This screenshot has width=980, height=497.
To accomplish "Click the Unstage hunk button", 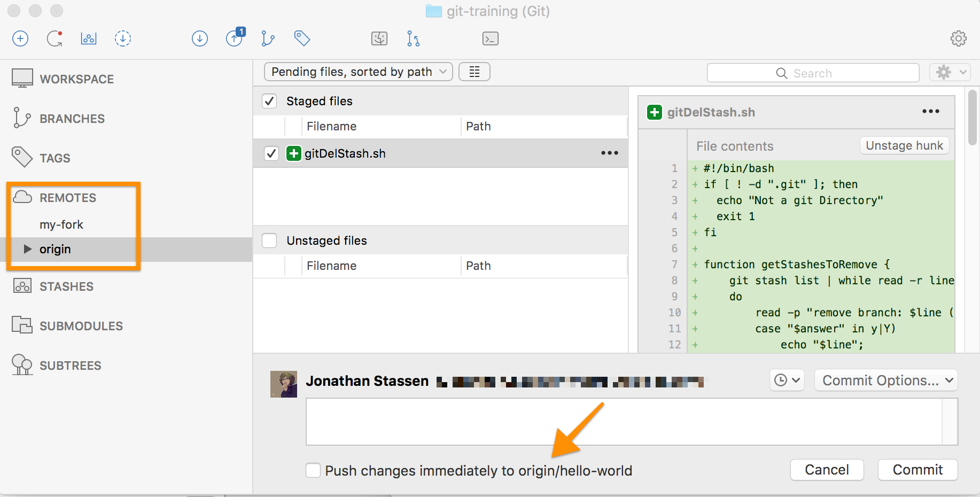I will pos(904,145).
